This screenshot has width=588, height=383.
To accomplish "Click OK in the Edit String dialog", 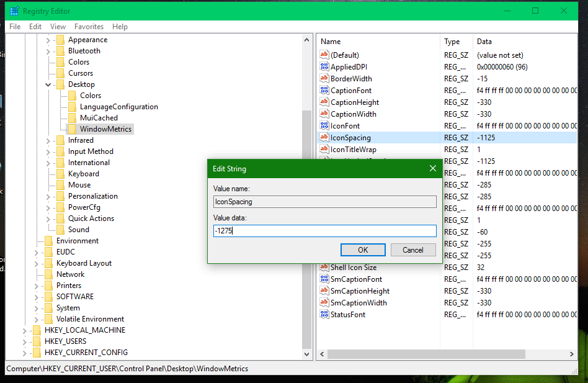I will pos(363,250).
